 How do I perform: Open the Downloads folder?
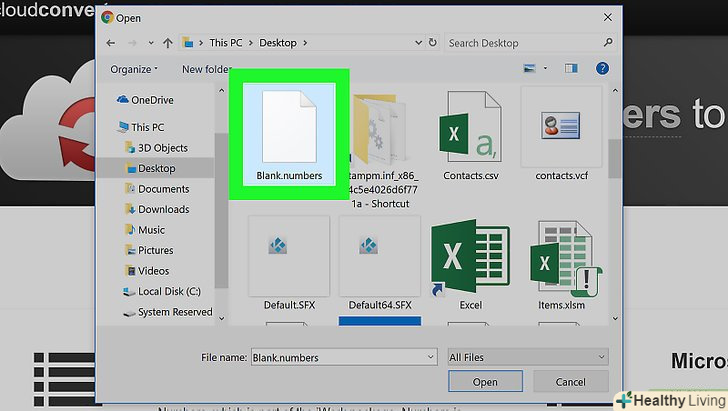[157, 209]
